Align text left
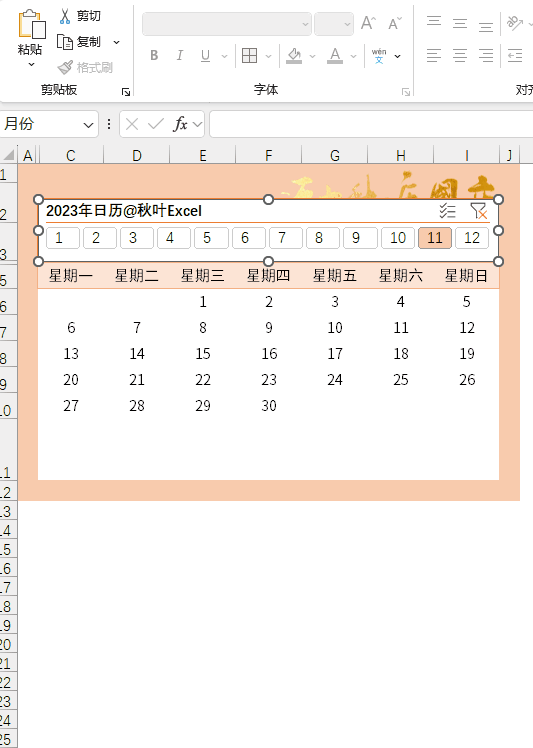The height and width of the screenshot is (748, 533). [x=434, y=56]
